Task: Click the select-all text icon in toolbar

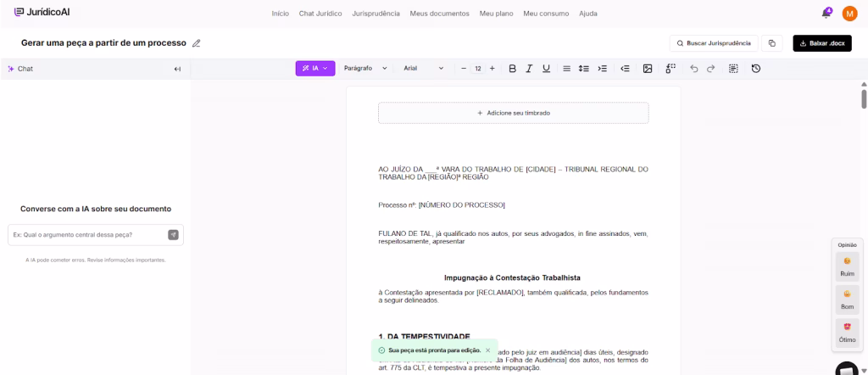Action: (733, 69)
